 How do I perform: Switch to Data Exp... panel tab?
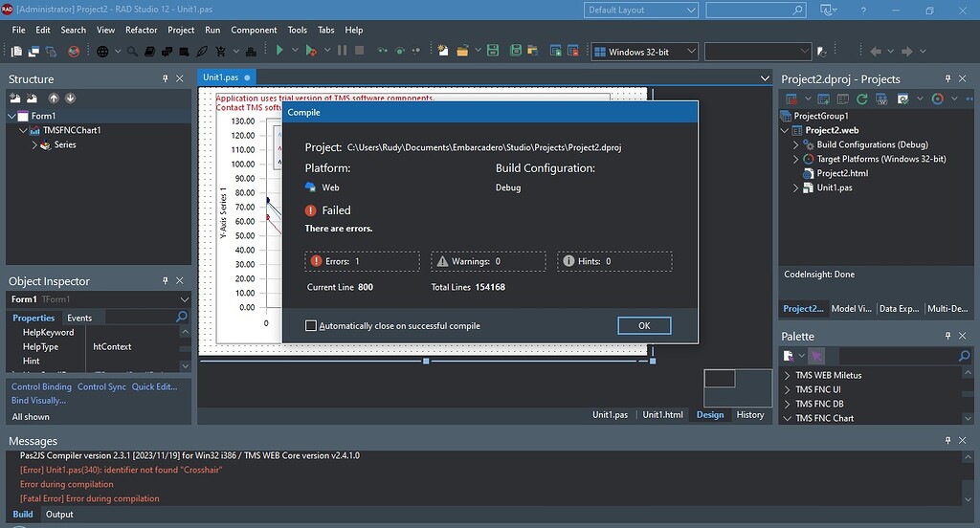899,309
